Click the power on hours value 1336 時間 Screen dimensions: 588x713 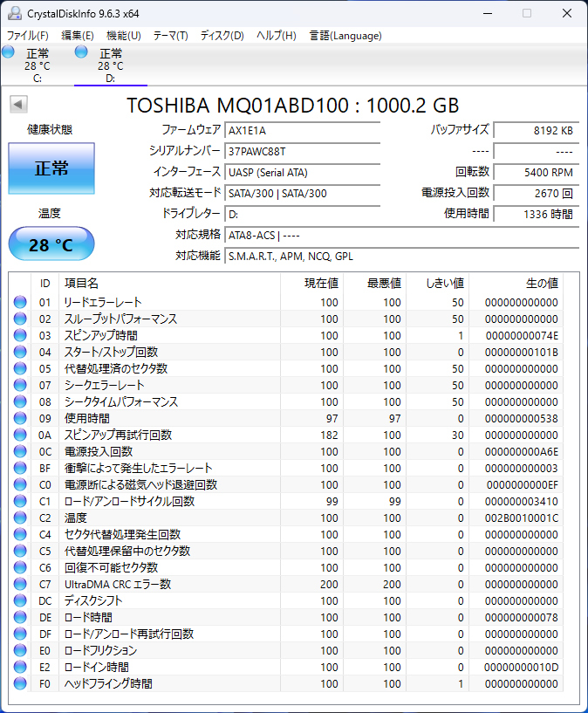pyautogui.click(x=537, y=214)
